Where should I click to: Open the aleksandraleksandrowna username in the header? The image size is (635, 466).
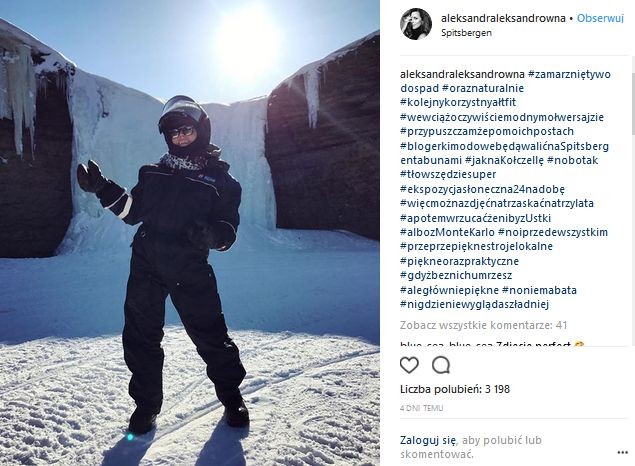point(503,18)
